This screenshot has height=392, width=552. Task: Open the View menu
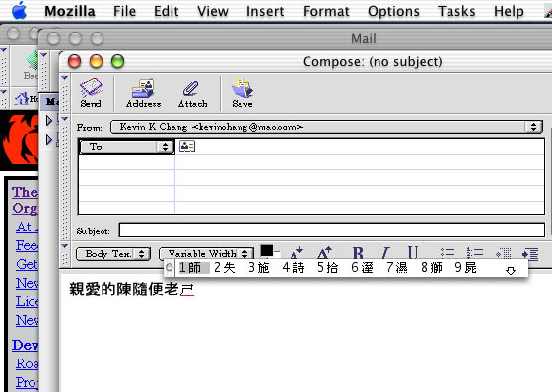[213, 11]
